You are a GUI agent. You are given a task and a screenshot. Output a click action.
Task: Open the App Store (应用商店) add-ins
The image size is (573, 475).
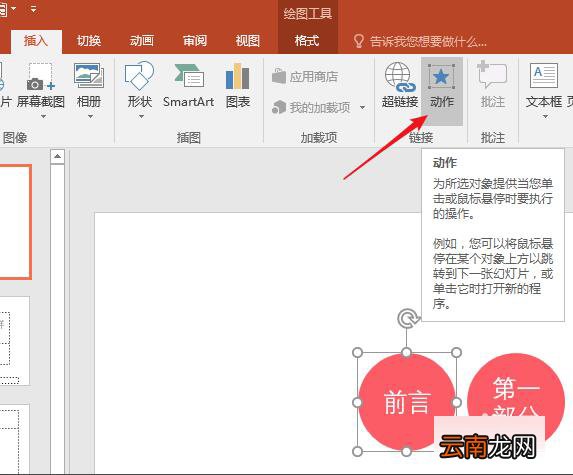click(305, 76)
